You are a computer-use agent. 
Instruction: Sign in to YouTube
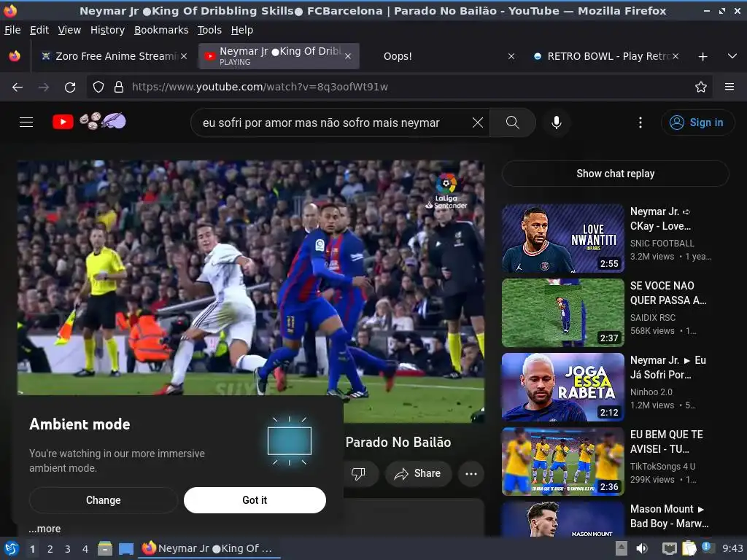pyautogui.click(x=697, y=122)
